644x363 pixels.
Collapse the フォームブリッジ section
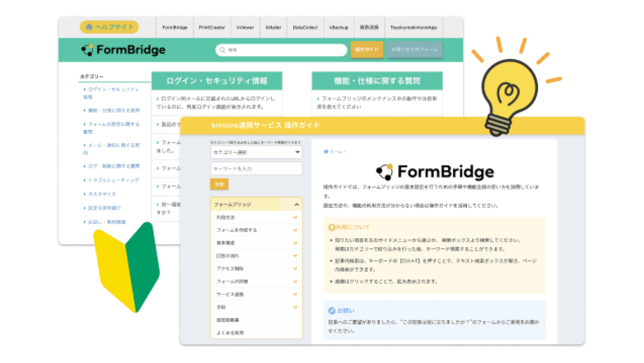point(296,204)
